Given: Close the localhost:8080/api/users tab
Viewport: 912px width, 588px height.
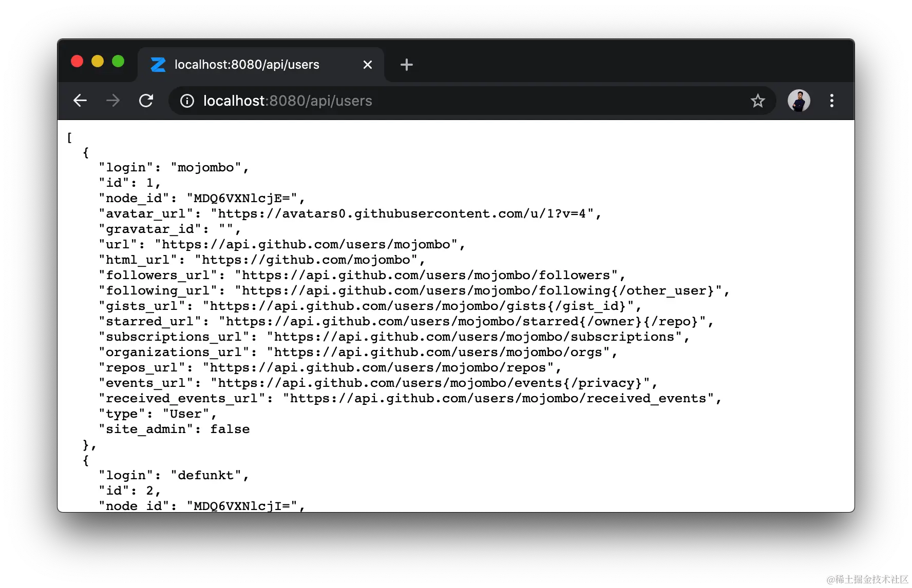Looking at the screenshot, I should click(368, 65).
